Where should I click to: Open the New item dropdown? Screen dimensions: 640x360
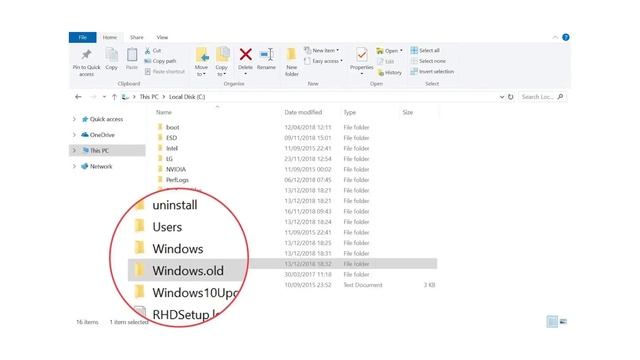(322, 50)
